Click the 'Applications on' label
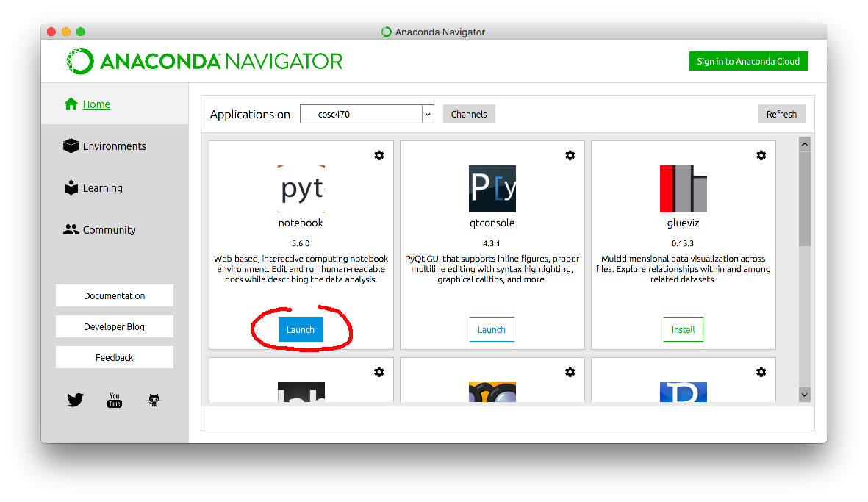Viewport: 868px width, 502px height. pyautogui.click(x=250, y=114)
